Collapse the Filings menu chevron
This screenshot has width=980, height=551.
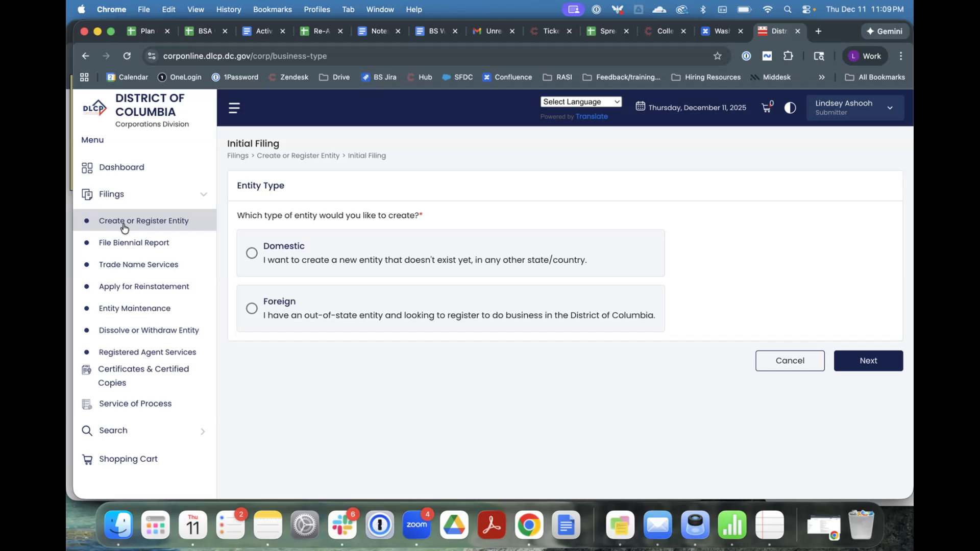204,194
